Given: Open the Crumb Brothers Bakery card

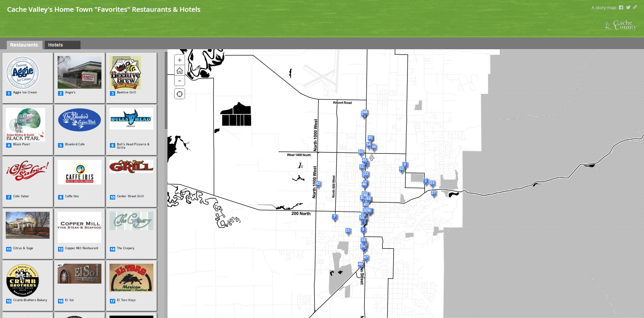Looking at the screenshot, I should [28, 286].
